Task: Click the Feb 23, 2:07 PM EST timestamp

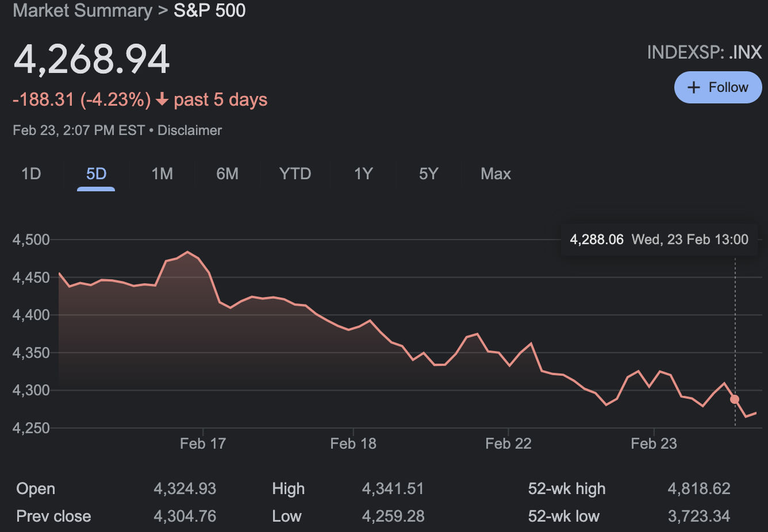Action: (79, 130)
